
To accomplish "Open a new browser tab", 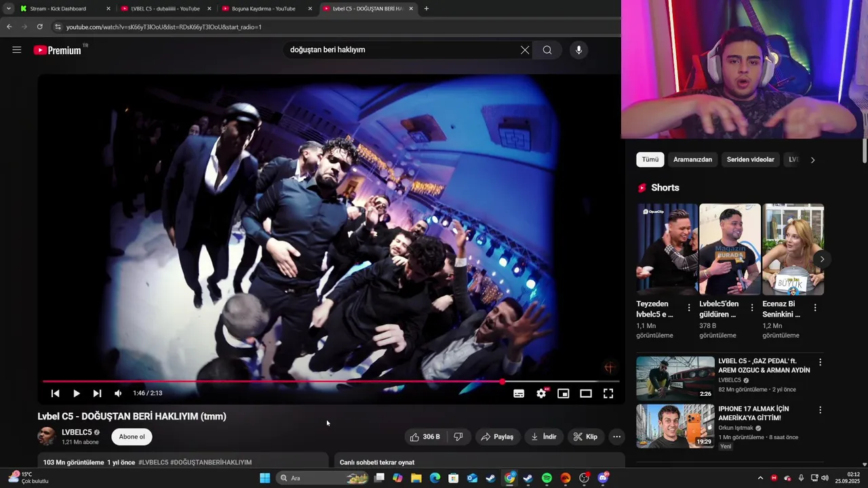I will tap(426, 9).
